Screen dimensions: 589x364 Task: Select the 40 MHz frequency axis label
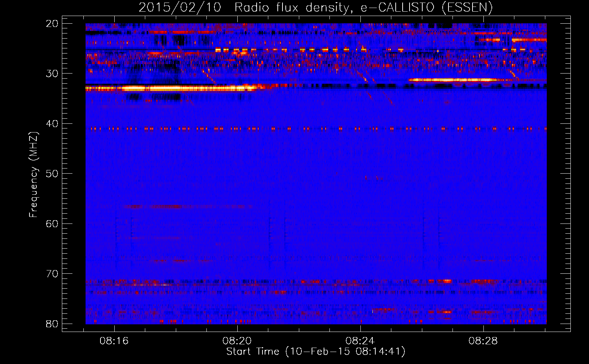pos(52,124)
